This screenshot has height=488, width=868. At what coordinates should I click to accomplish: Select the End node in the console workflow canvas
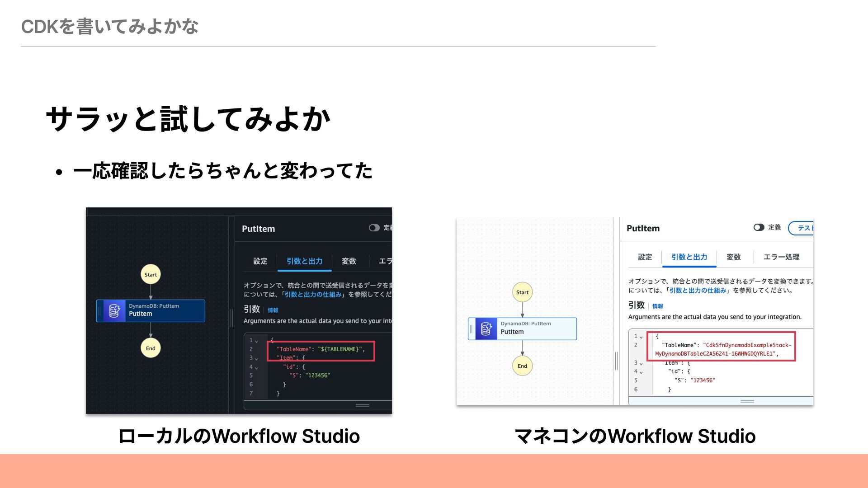click(522, 366)
